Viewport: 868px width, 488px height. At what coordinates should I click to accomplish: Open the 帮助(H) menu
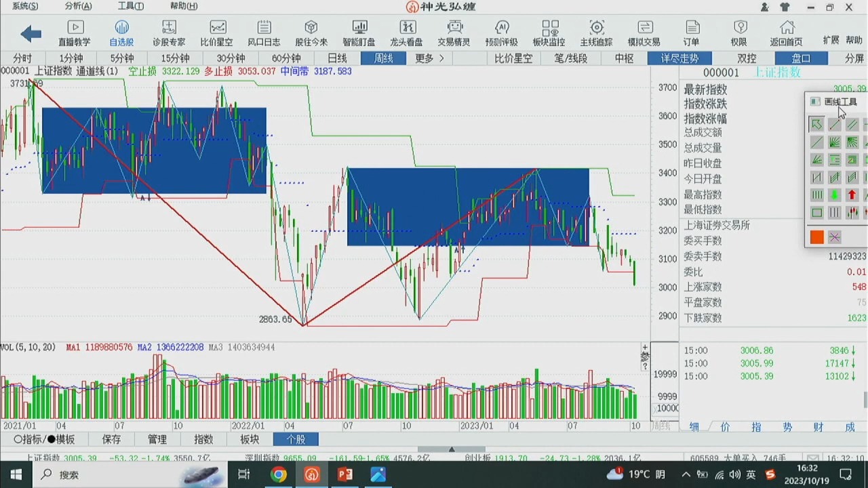[x=184, y=6]
